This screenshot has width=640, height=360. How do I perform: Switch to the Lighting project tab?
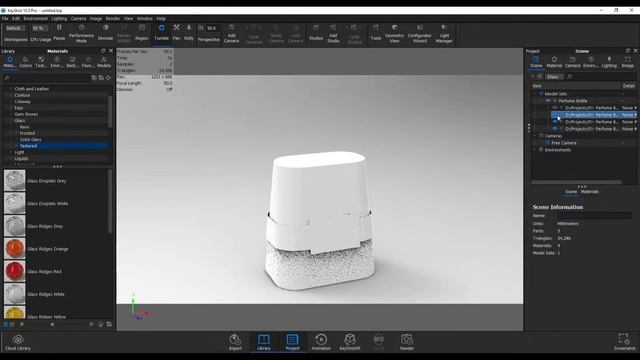tap(609, 62)
